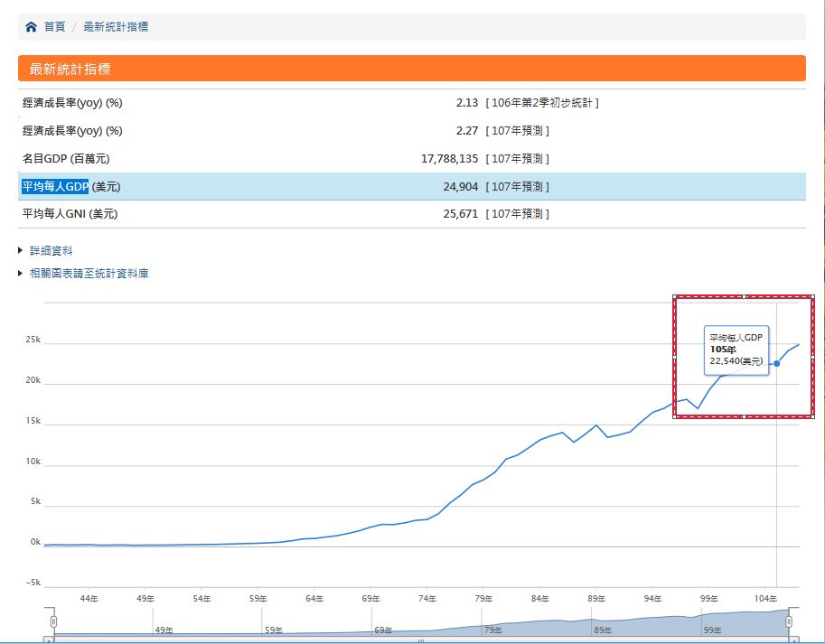The image size is (825, 644).
Task: Expand the 詳細資料 disclosure triangle
Action: [22, 251]
